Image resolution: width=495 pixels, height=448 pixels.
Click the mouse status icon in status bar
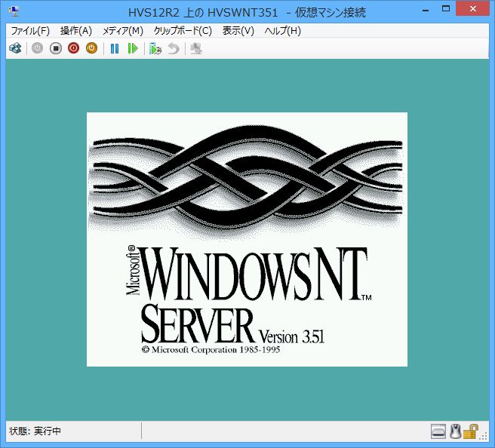point(455,431)
